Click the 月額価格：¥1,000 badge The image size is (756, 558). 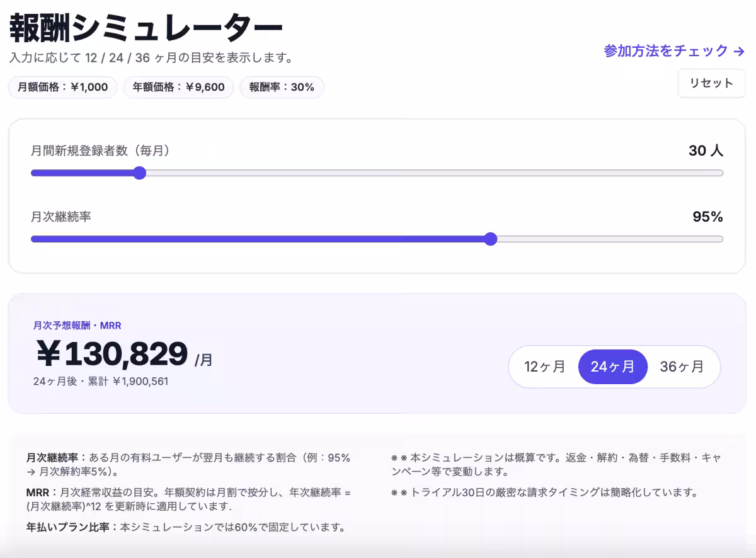[62, 87]
